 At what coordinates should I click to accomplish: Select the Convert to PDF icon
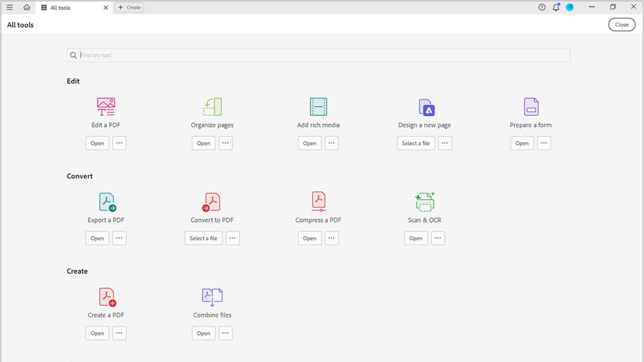click(212, 201)
